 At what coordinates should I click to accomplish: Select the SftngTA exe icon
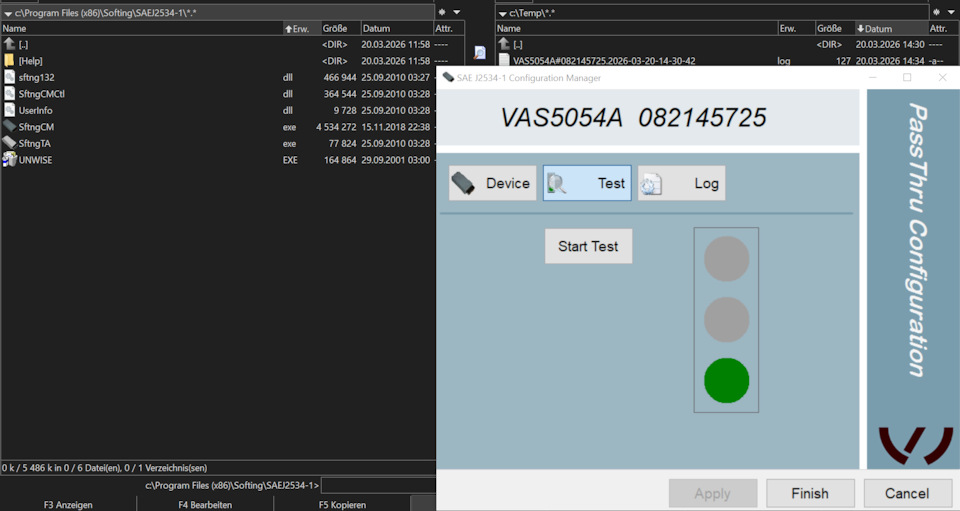click(9, 143)
